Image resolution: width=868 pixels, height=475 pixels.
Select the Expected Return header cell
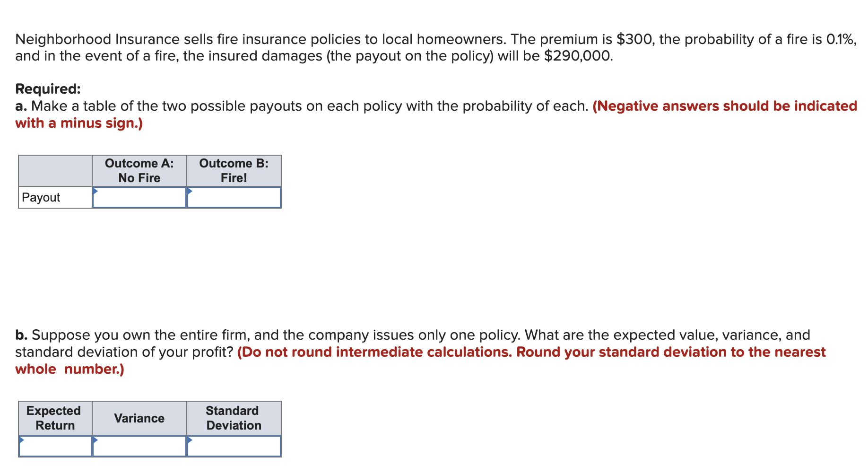tap(53, 418)
